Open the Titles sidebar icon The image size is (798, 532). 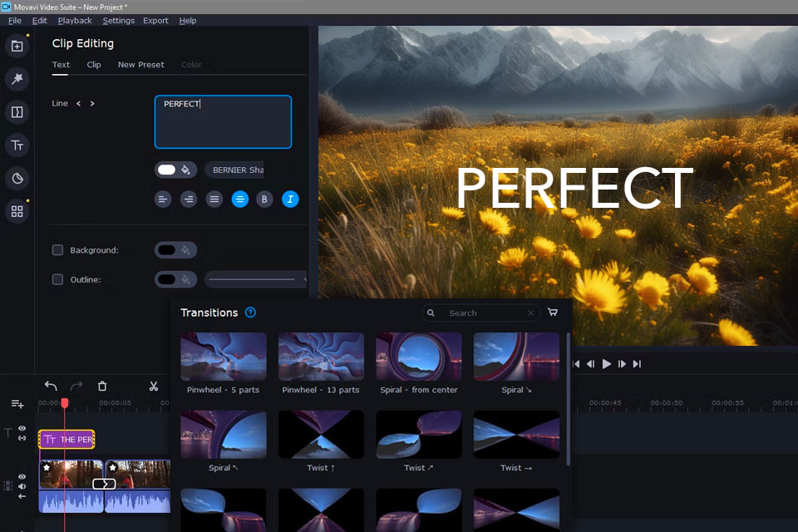[17, 145]
